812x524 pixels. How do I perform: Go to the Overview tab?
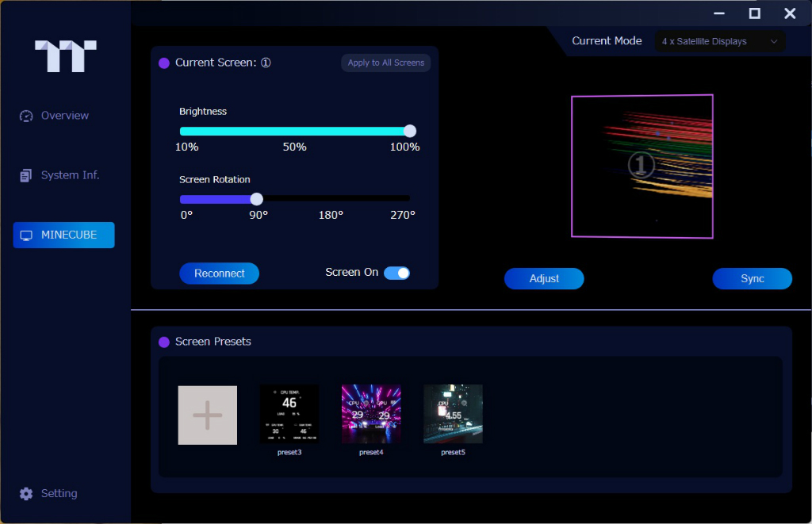coord(63,116)
